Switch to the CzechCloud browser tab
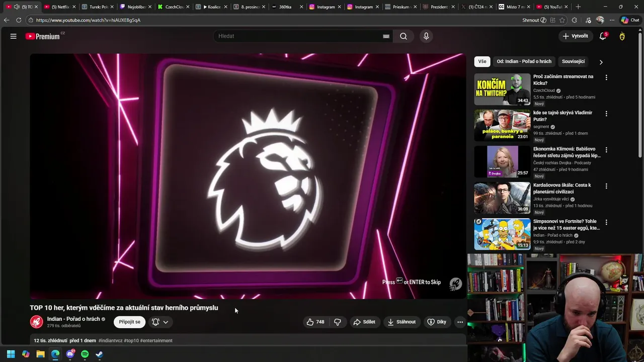This screenshot has height=362, width=644. [174, 7]
